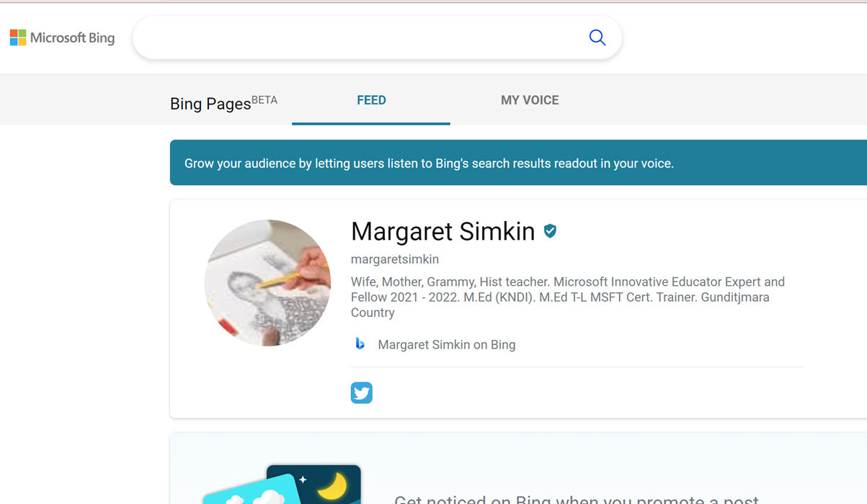Click the blue Bing 'b' icon
This screenshot has width=867, height=504.
pyautogui.click(x=360, y=344)
